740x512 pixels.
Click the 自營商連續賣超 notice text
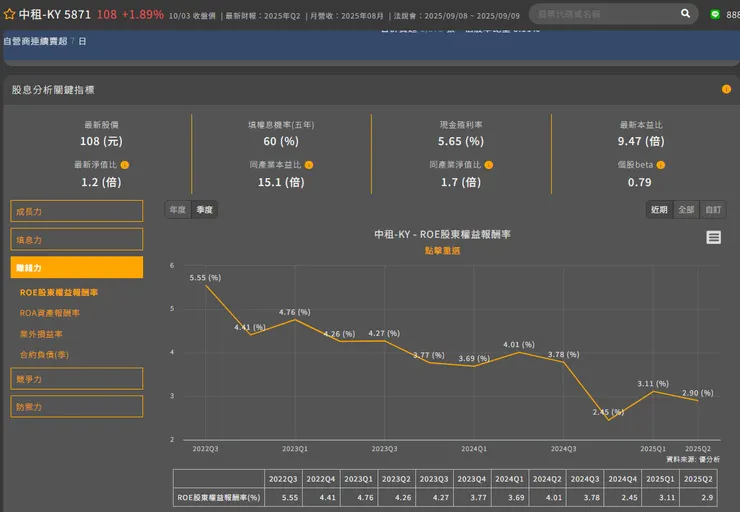[x=45, y=42]
